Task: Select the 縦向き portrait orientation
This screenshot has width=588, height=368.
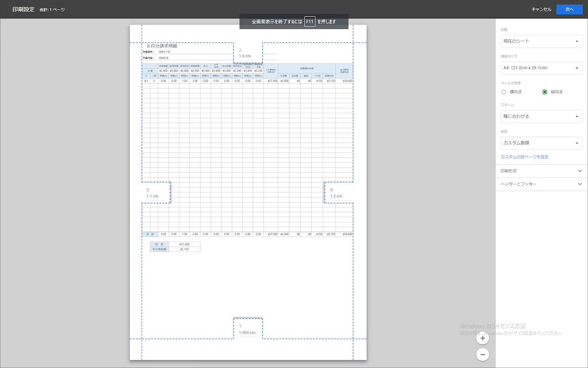Action: [545, 92]
